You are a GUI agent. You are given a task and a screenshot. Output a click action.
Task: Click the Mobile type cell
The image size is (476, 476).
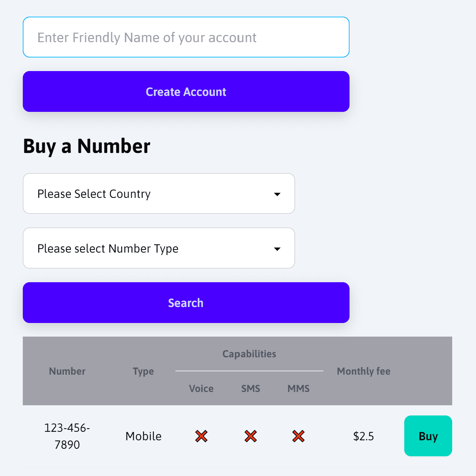pyautogui.click(x=143, y=436)
